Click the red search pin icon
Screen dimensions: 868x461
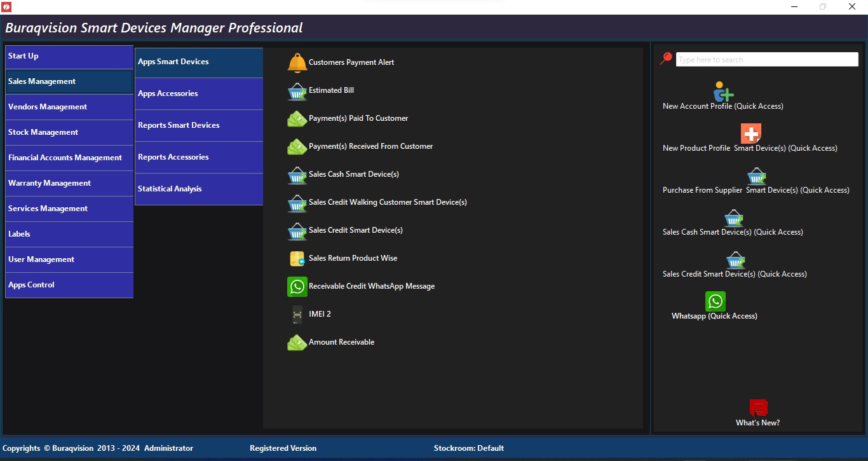coord(666,58)
